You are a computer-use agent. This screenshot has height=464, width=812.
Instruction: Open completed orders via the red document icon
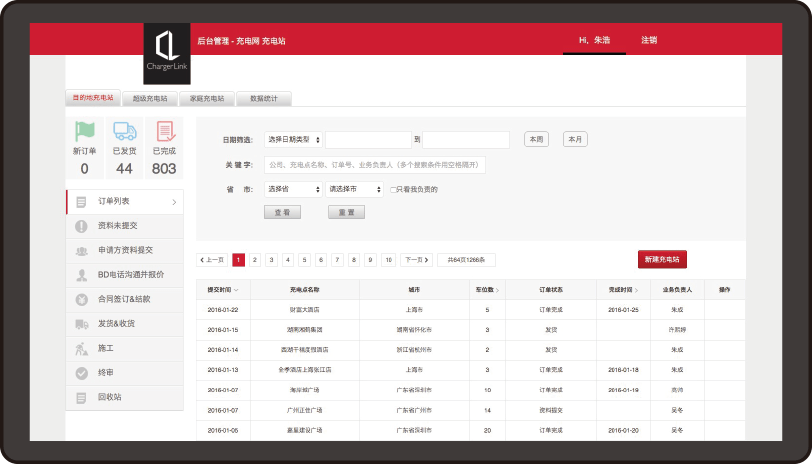(x=165, y=131)
